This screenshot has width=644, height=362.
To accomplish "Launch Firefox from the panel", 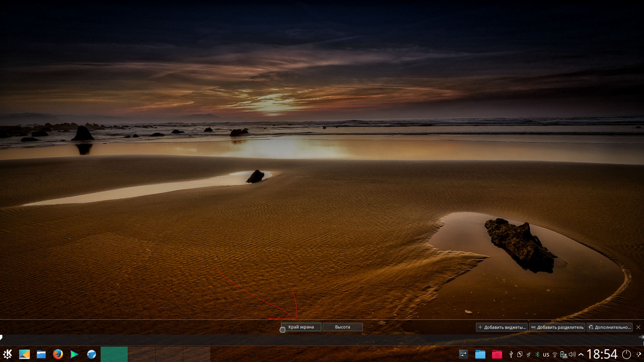I will [x=58, y=354].
